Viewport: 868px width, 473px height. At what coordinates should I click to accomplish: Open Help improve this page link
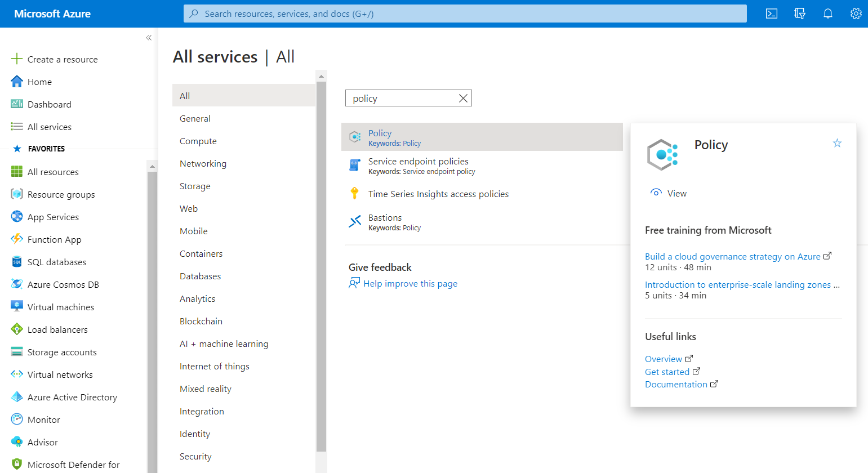click(410, 283)
